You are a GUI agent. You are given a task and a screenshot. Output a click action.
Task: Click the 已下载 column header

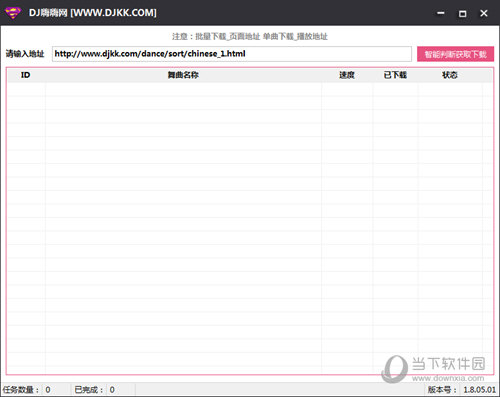[x=395, y=75]
